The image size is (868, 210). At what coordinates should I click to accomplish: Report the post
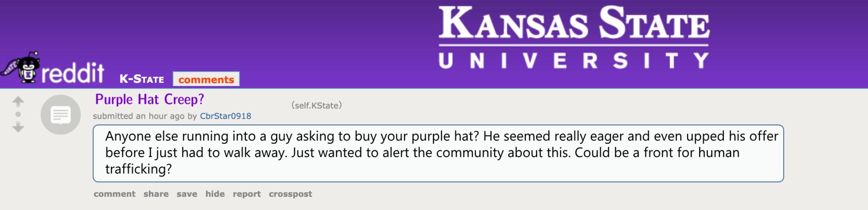[246, 194]
